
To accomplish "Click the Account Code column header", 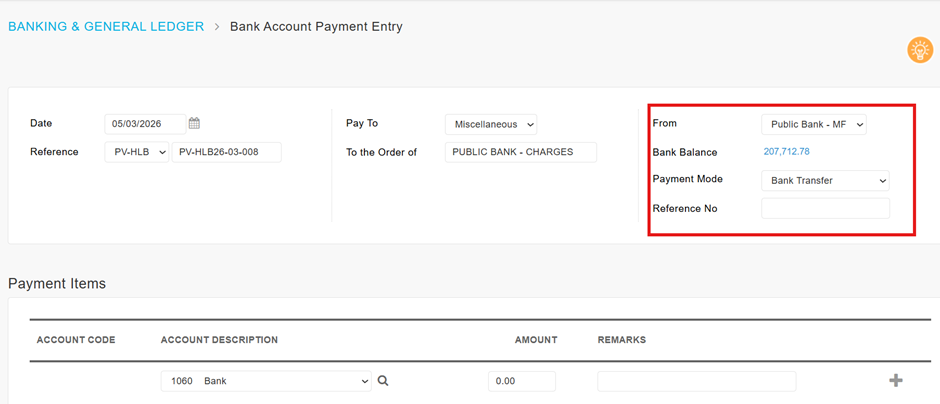I will point(76,340).
